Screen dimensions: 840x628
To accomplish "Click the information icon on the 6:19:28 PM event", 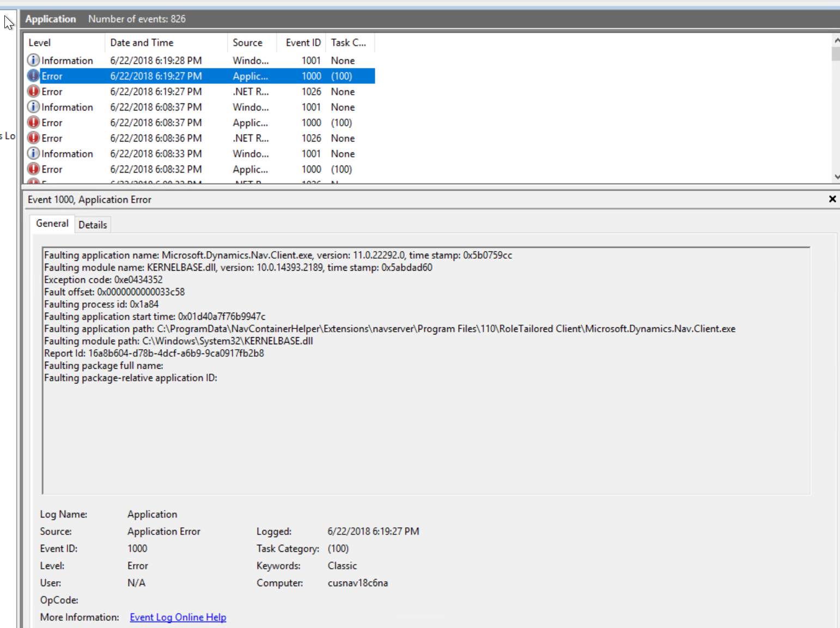I will click(x=33, y=60).
